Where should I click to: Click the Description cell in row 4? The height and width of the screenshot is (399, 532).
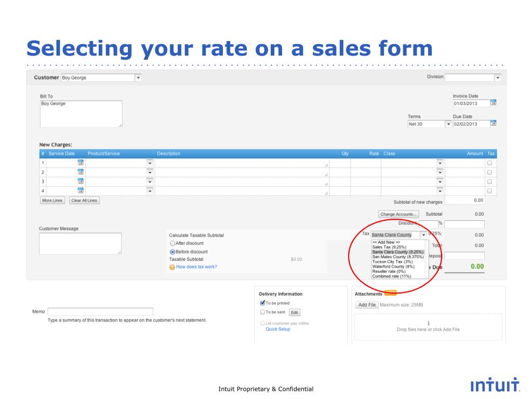click(x=242, y=191)
